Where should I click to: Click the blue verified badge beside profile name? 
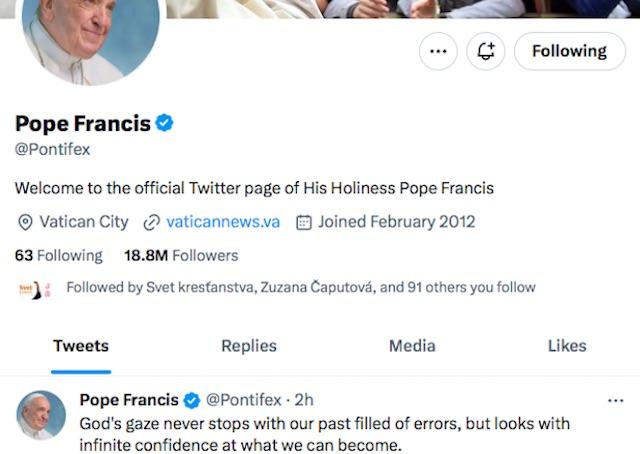pyautogui.click(x=166, y=124)
